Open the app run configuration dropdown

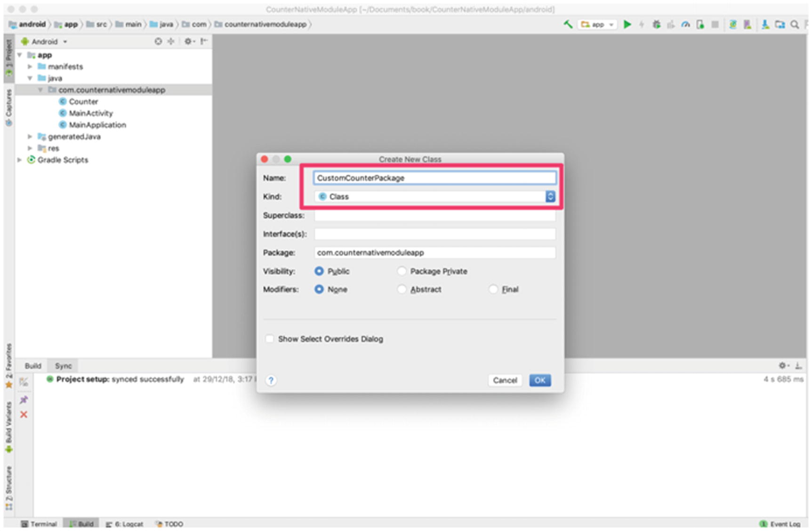coord(598,24)
